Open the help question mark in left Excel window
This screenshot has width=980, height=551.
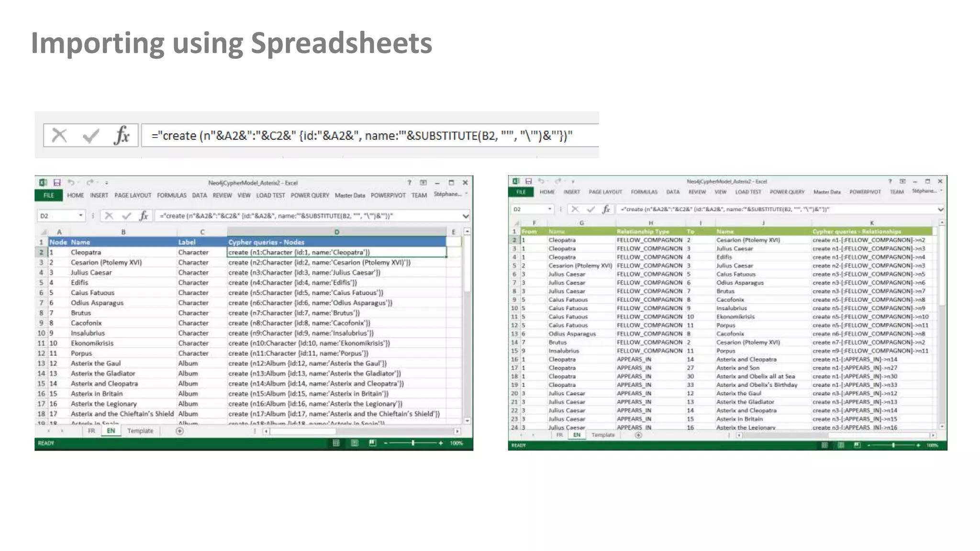[409, 183]
